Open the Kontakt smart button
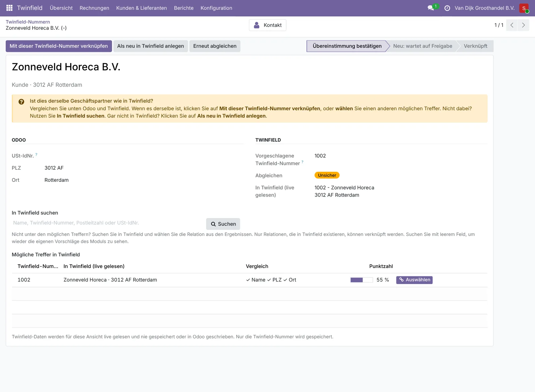This screenshot has width=535, height=392. (267, 25)
